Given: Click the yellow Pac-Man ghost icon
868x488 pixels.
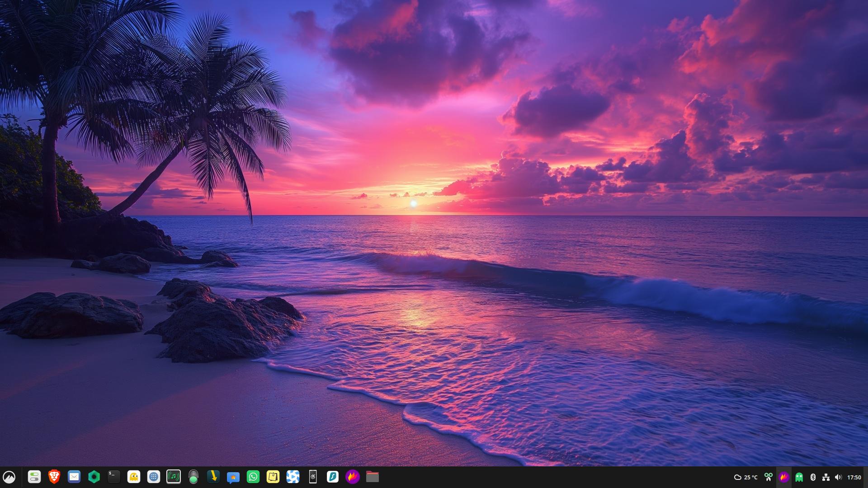Looking at the screenshot, I should coord(134,477).
